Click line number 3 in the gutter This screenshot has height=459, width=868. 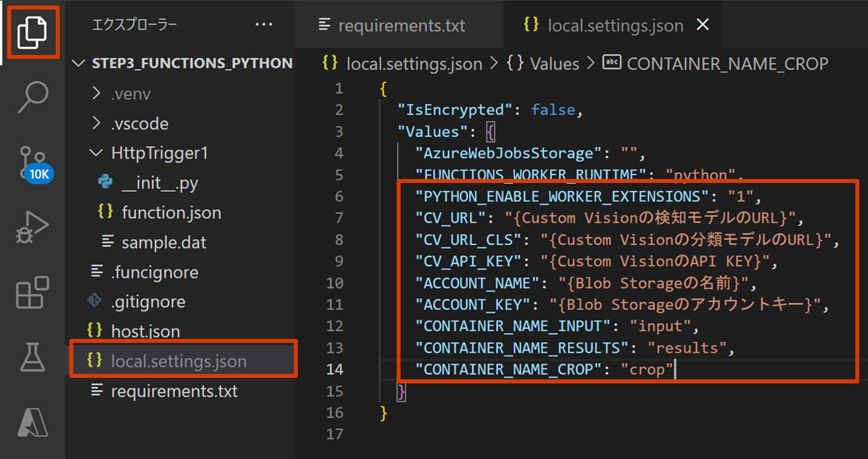pyautogui.click(x=338, y=131)
